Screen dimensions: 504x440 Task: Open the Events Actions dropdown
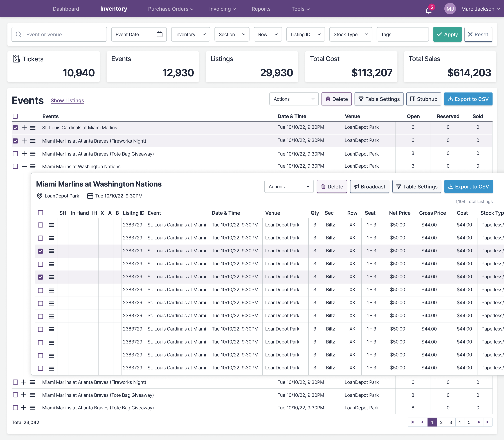294,99
